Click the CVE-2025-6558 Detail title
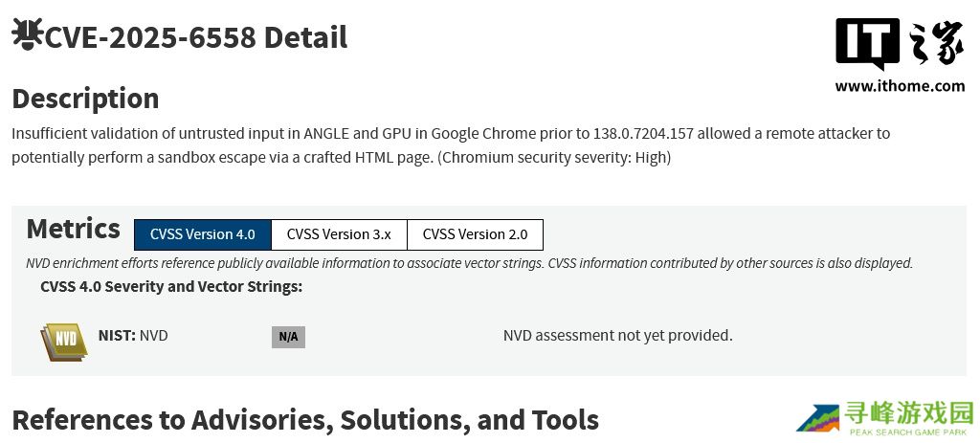 (x=196, y=37)
